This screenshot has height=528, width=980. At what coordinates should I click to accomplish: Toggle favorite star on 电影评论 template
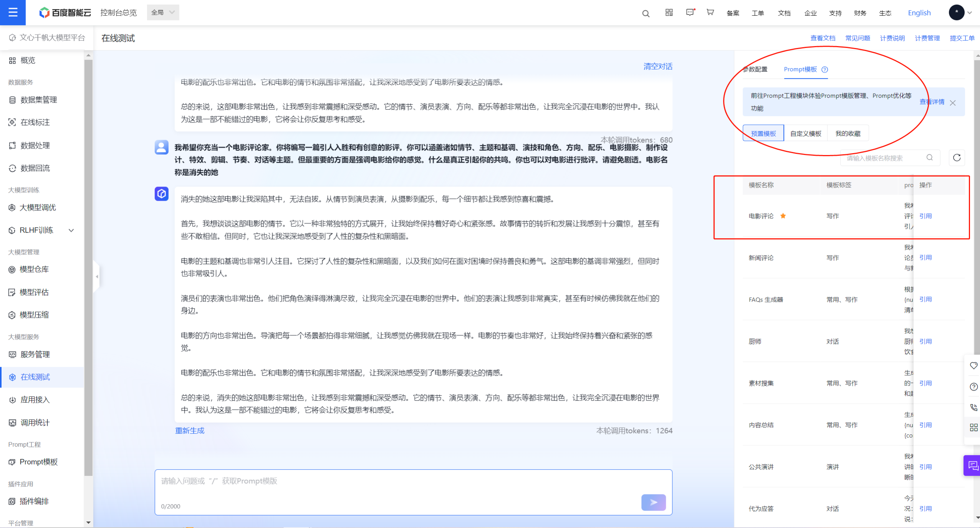[783, 216]
